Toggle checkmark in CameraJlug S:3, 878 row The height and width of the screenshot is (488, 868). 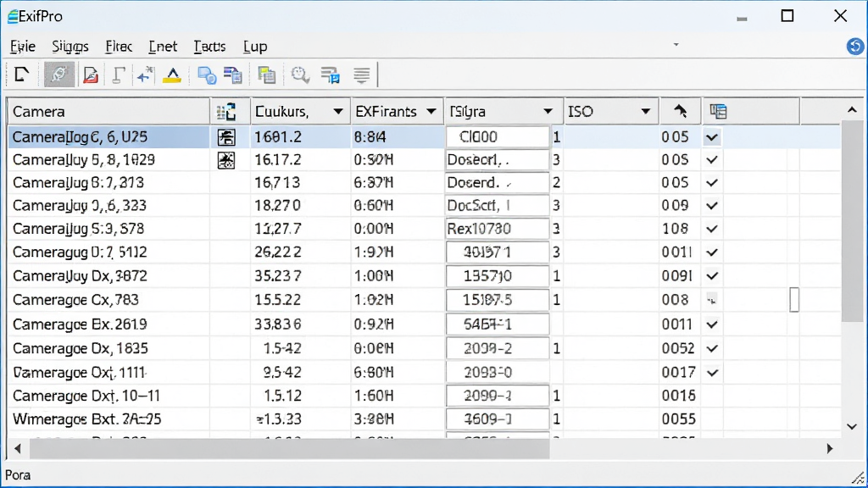click(712, 229)
